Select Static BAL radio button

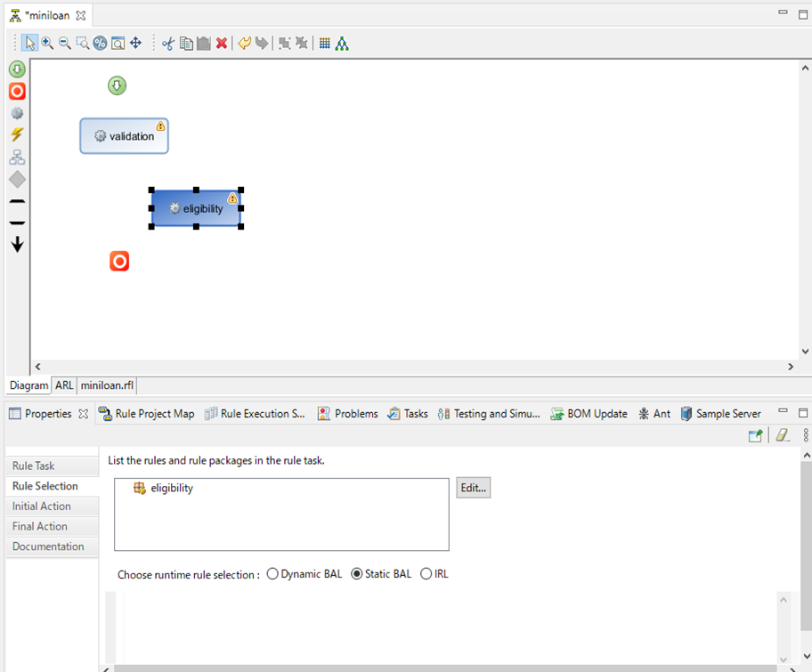[x=357, y=573]
